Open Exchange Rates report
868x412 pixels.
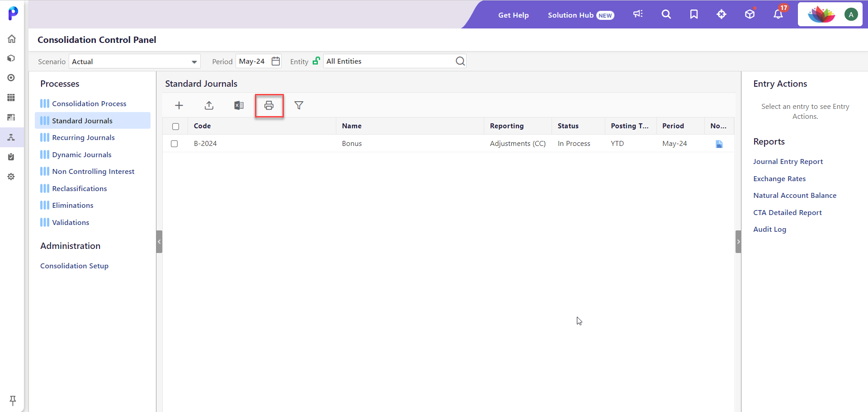tap(779, 178)
